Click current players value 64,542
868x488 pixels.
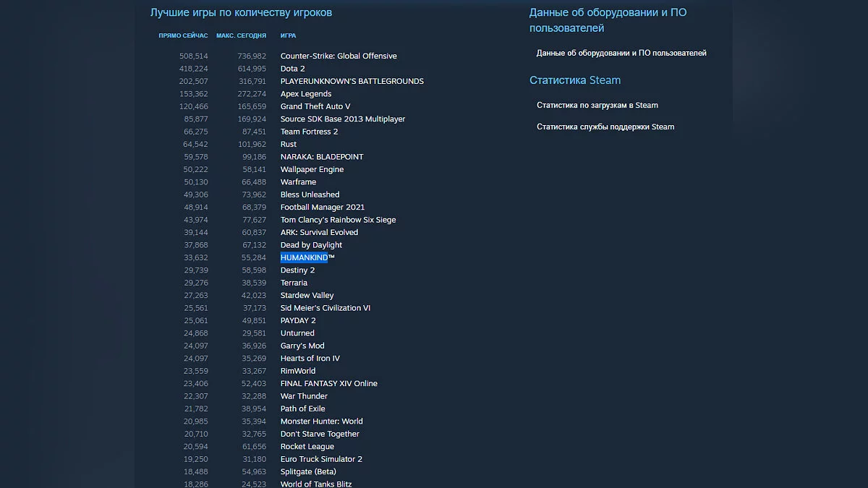coord(196,145)
